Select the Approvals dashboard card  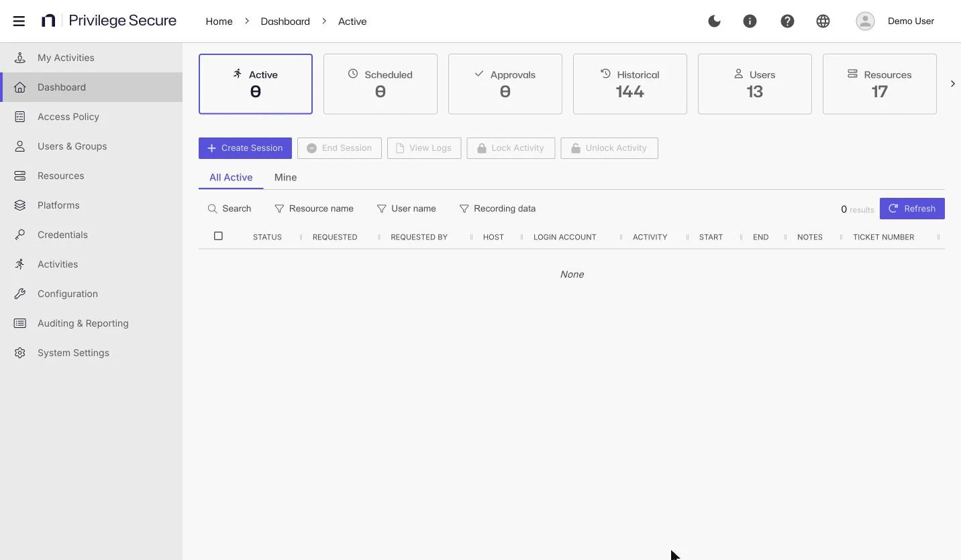click(505, 84)
